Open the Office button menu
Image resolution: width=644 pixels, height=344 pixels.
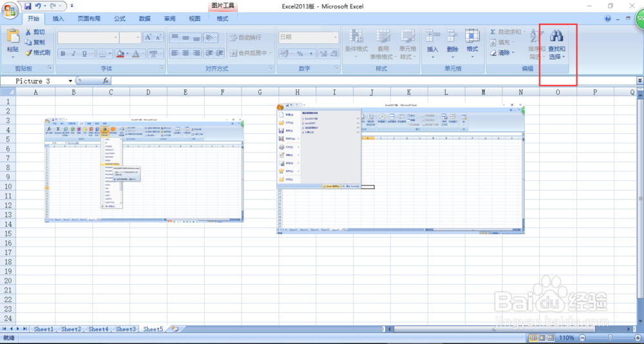tap(9, 10)
